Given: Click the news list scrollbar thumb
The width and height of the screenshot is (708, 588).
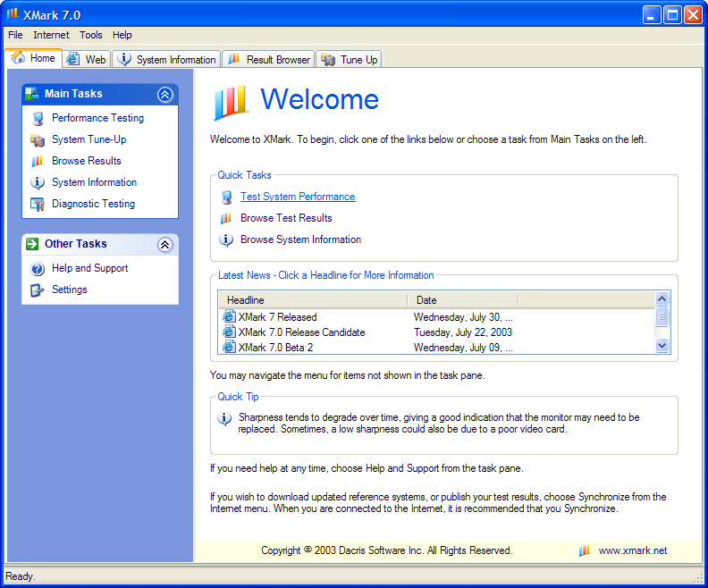Looking at the screenshot, I should 662,316.
